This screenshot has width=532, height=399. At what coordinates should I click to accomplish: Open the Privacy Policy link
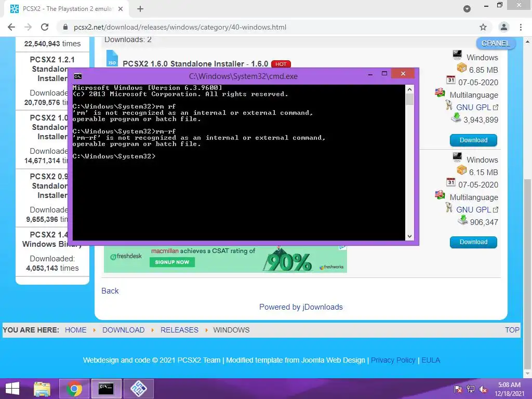[393, 360]
